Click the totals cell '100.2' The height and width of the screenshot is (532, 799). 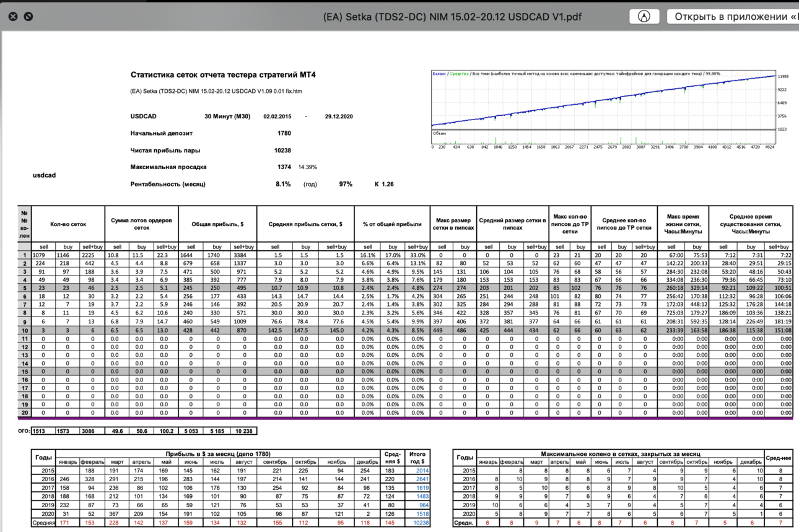pos(166,430)
